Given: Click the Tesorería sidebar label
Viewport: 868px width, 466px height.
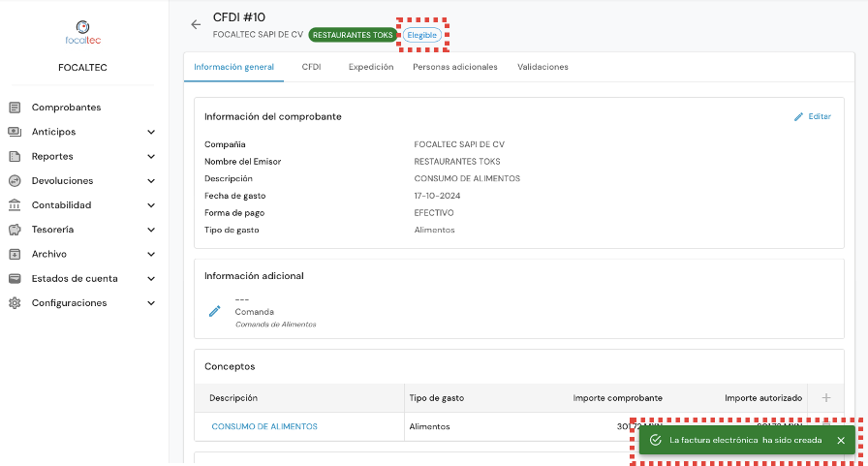Looking at the screenshot, I should point(52,230).
